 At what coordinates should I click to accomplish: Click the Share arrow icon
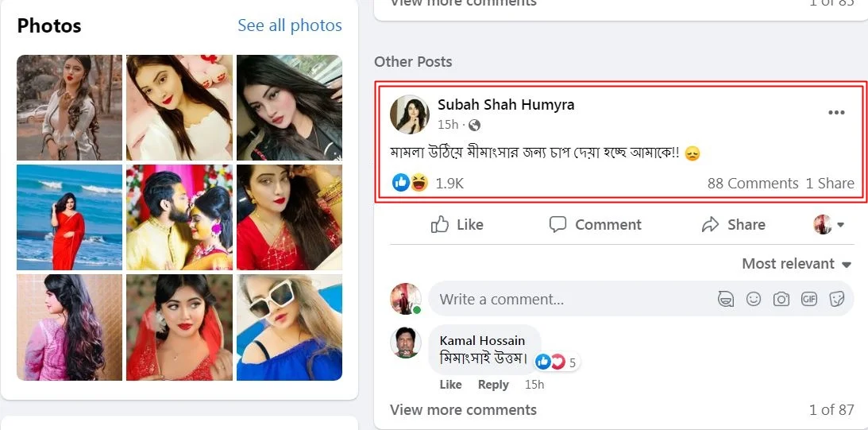(x=710, y=225)
